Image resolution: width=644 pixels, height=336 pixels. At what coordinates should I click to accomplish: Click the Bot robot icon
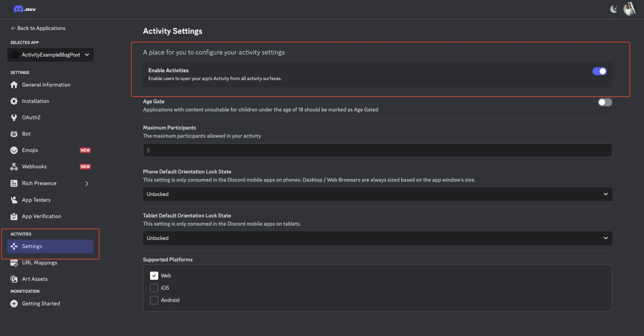point(14,134)
